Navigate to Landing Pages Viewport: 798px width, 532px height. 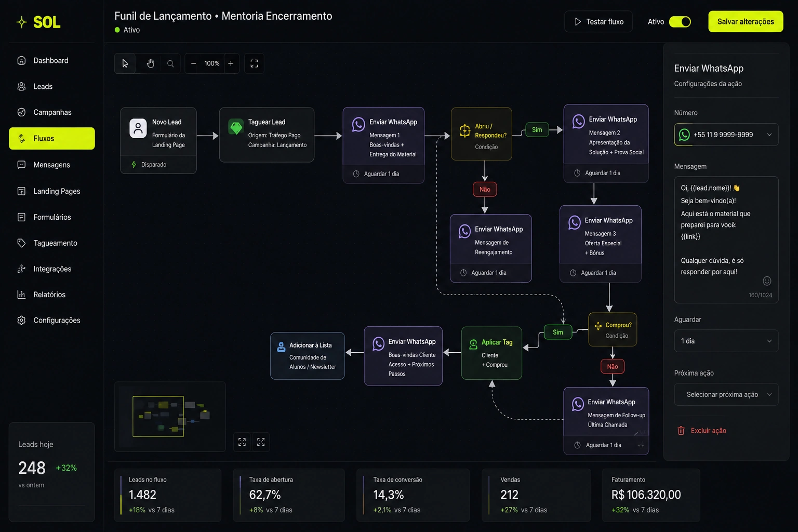(x=51, y=191)
